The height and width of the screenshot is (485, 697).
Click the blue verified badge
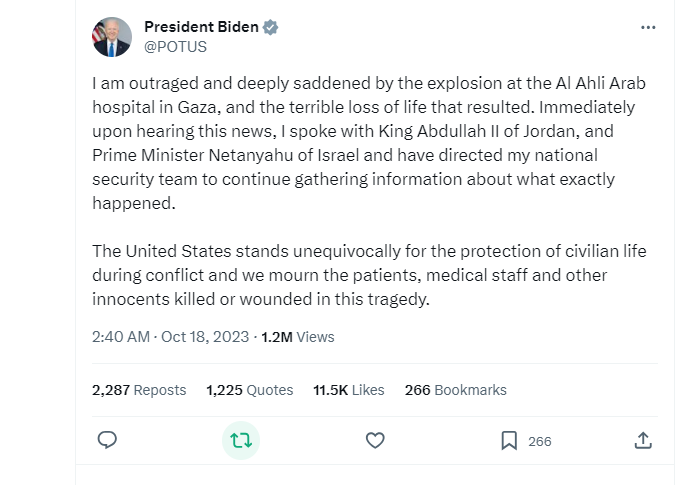[x=271, y=27]
